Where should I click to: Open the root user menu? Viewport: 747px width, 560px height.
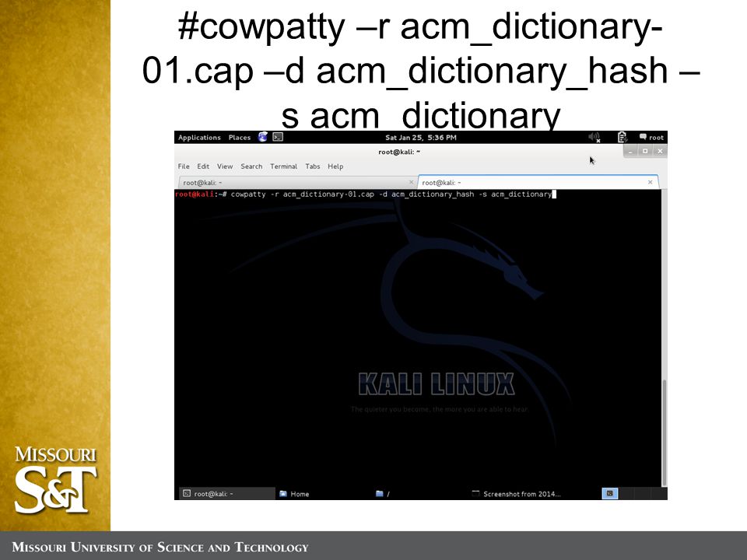[x=651, y=138]
